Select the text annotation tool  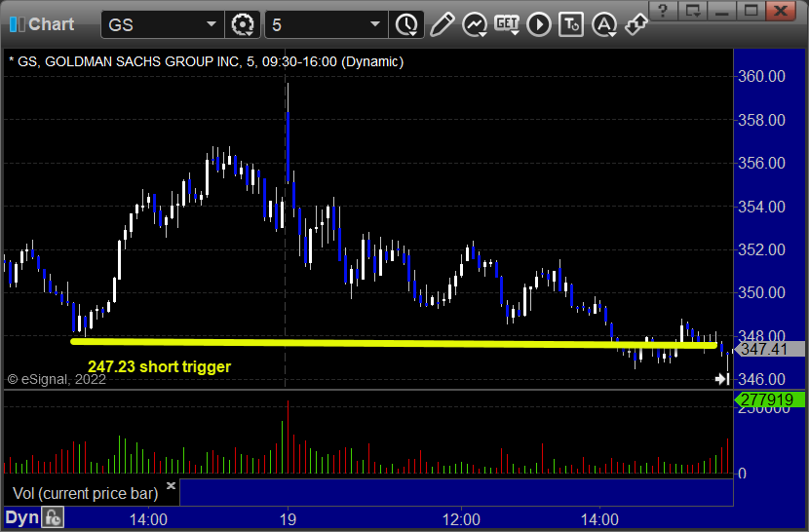571,24
